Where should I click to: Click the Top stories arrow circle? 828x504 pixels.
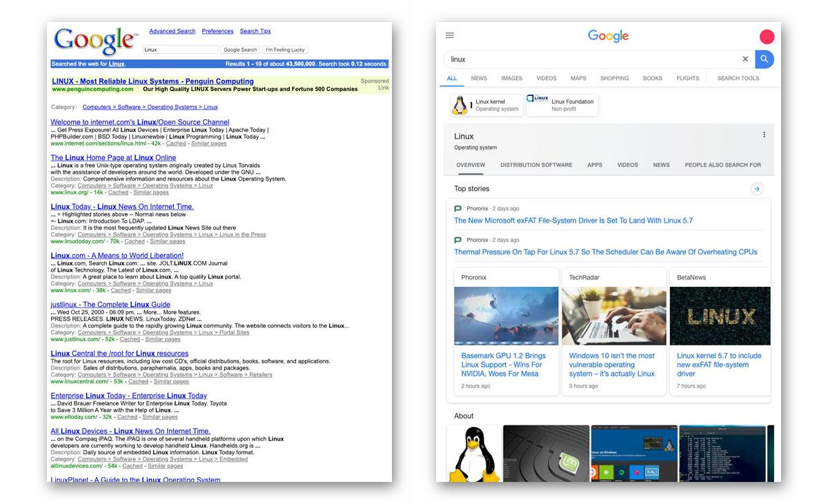pyautogui.click(x=756, y=189)
